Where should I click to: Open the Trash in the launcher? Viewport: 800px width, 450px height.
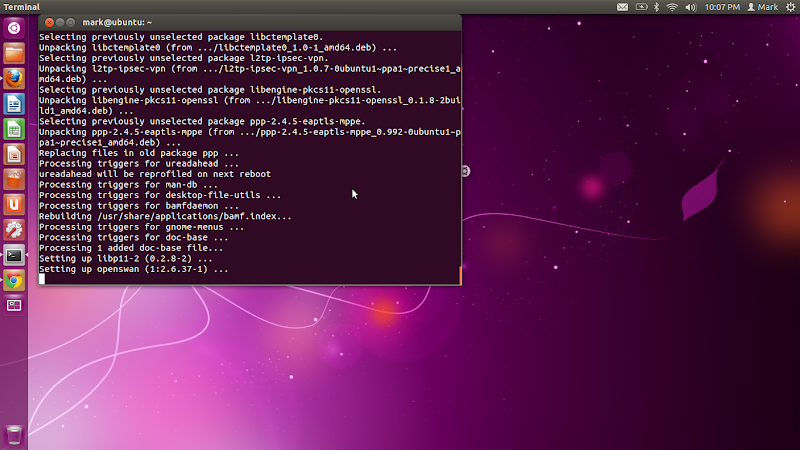[14, 435]
